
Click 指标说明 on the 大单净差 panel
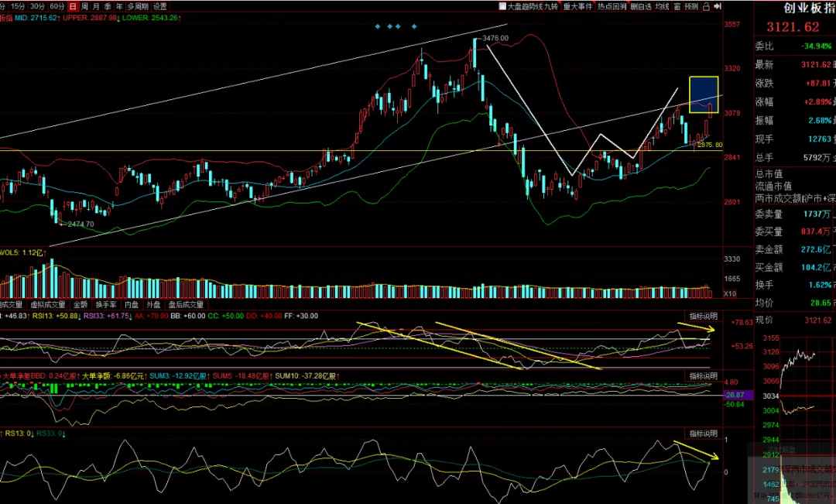pyautogui.click(x=703, y=376)
